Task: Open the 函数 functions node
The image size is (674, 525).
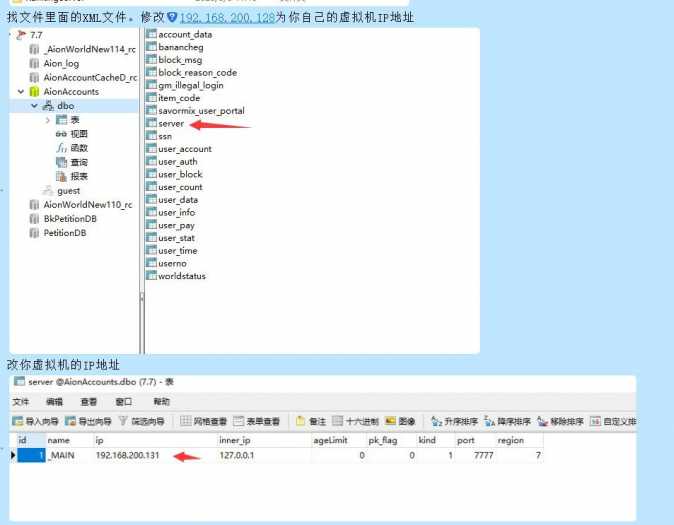Action: [x=72, y=148]
